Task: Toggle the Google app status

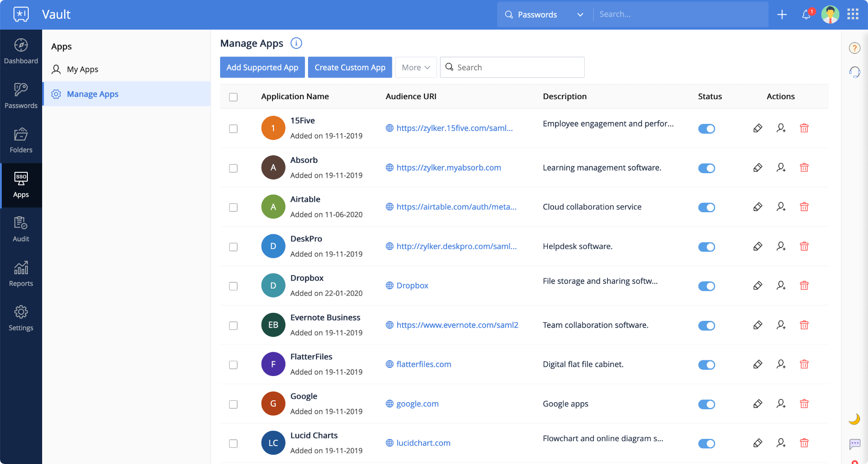Action: (x=707, y=404)
